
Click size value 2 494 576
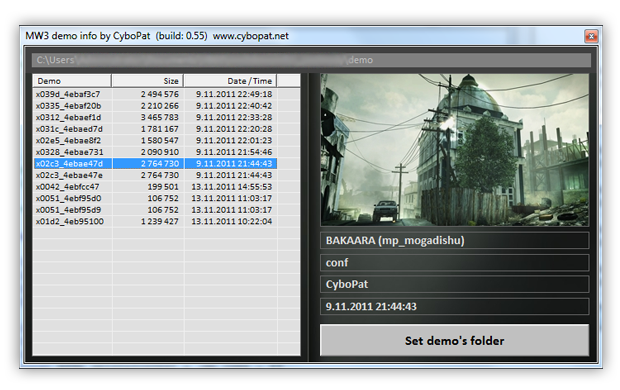pos(160,94)
